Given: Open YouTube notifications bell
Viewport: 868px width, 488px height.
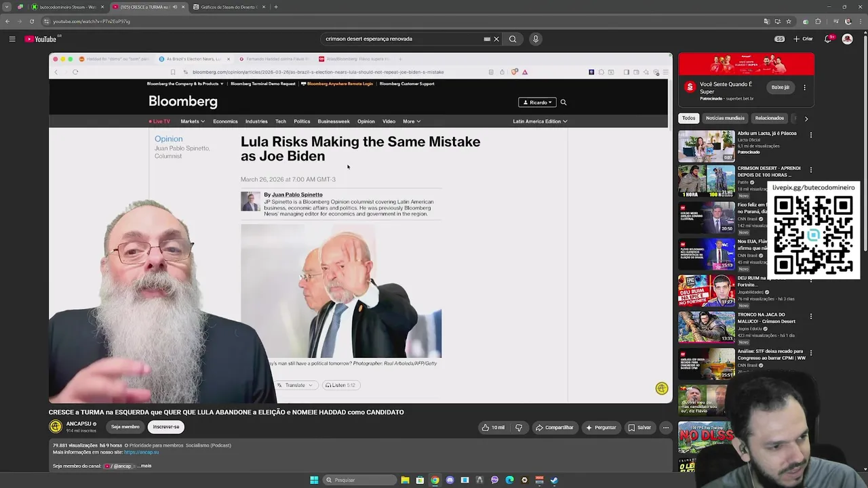Looking at the screenshot, I should [828, 39].
